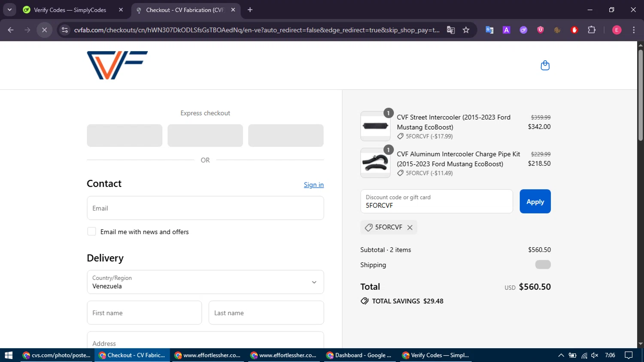Screen dimensions: 644x362
Task: Open the notification center icon
Action: point(629,355)
